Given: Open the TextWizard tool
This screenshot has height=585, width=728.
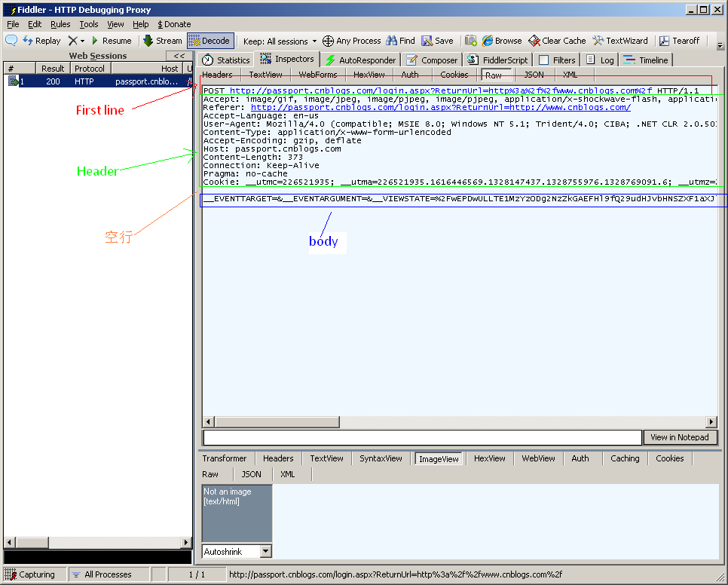Looking at the screenshot, I should (x=620, y=41).
